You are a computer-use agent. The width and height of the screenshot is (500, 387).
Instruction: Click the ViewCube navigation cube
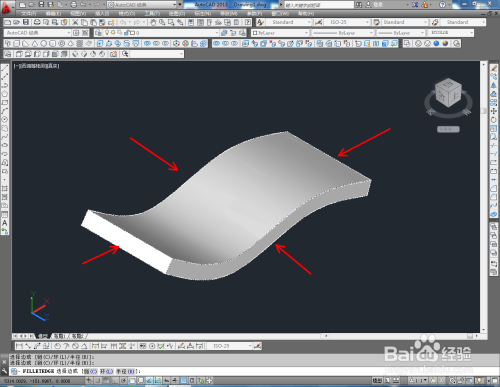(448, 93)
